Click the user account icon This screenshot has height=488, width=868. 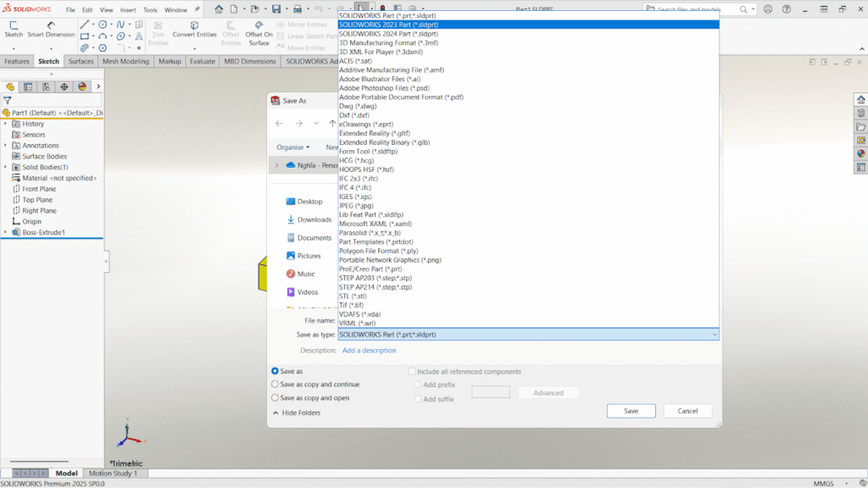coord(768,9)
